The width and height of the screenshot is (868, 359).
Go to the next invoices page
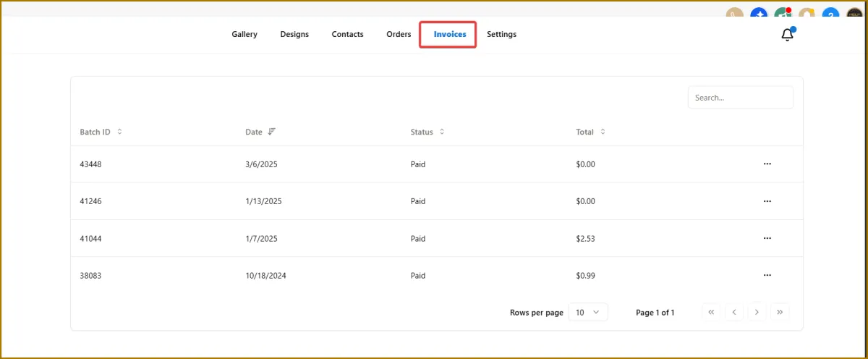pyautogui.click(x=757, y=312)
